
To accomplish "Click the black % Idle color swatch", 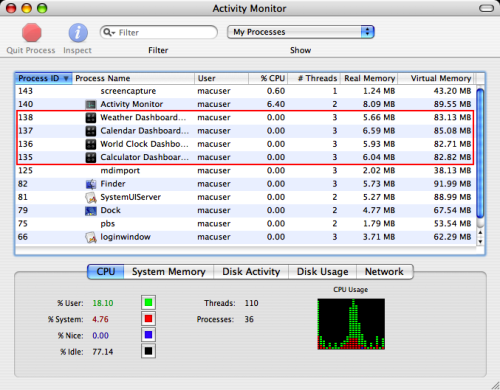I will [148, 351].
